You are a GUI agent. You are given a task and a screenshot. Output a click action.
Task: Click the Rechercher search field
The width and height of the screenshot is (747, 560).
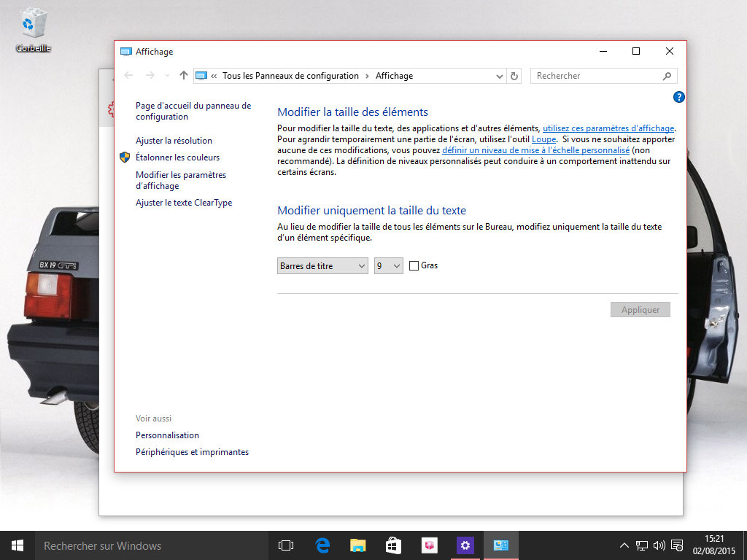coord(598,76)
